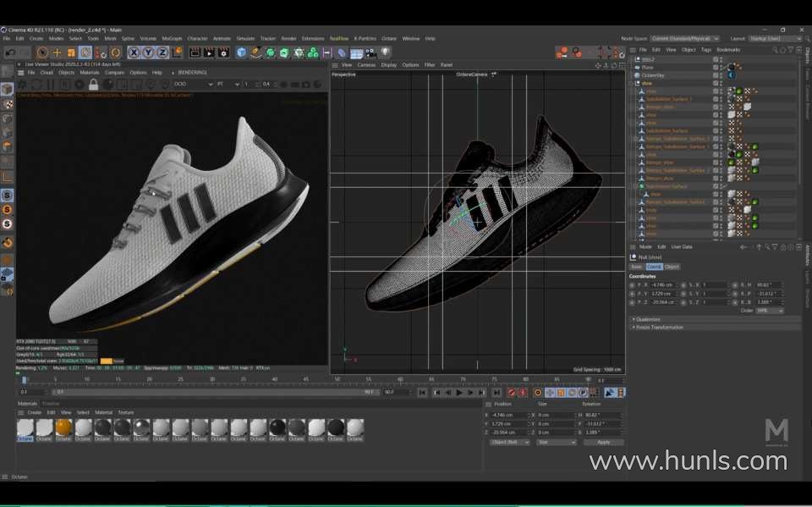Toggle the Z axis lock icon
This screenshot has width=812, height=507.
[162, 52]
